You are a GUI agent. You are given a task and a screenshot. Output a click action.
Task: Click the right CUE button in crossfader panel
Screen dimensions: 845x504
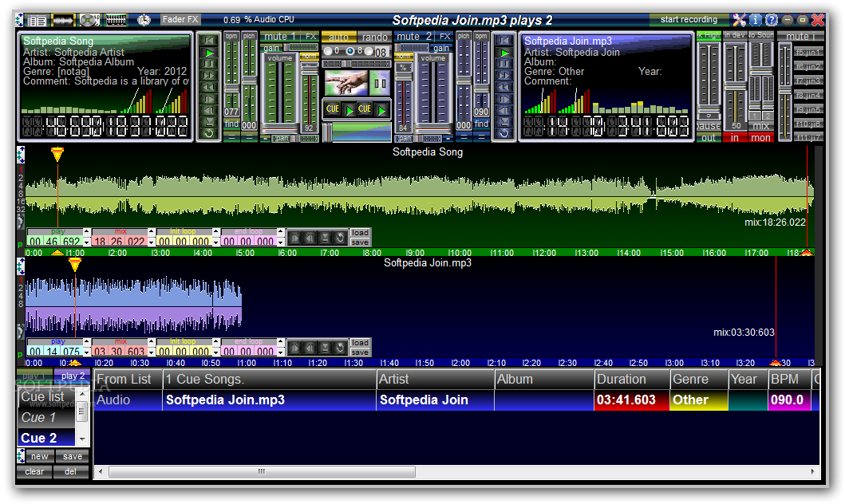pyautogui.click(x=365, y=109)
